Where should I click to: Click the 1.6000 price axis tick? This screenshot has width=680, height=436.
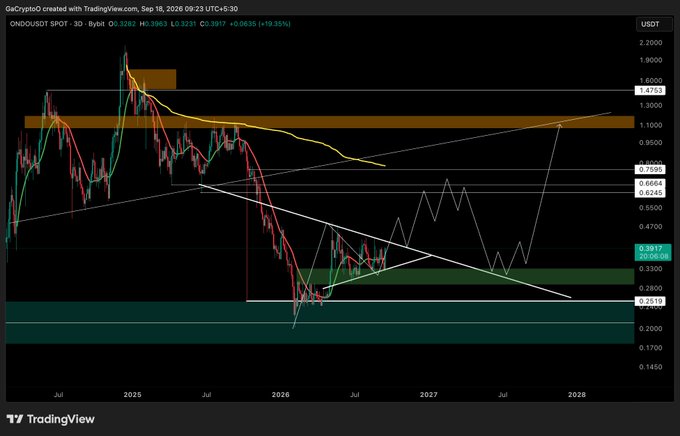tap(650, 81)
